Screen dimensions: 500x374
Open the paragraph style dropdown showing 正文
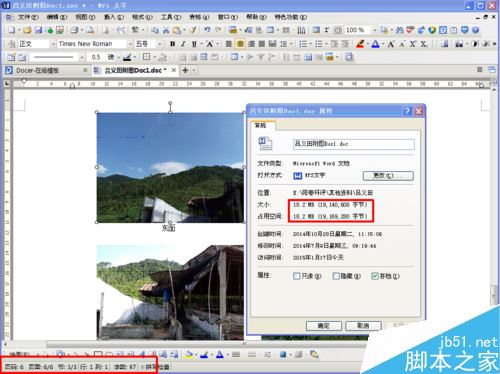(x=53, y=44)
